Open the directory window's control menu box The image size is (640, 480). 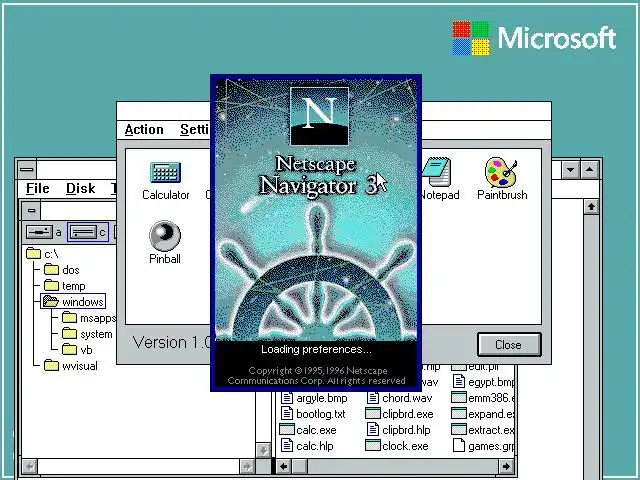(31, 211)
